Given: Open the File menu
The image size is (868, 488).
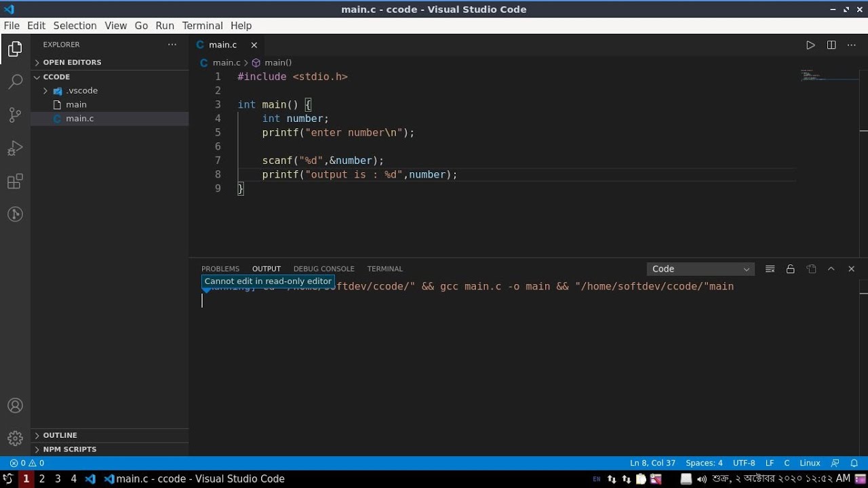Looking at the screenshot, I should pyautogui.click(x=12, y=26).
